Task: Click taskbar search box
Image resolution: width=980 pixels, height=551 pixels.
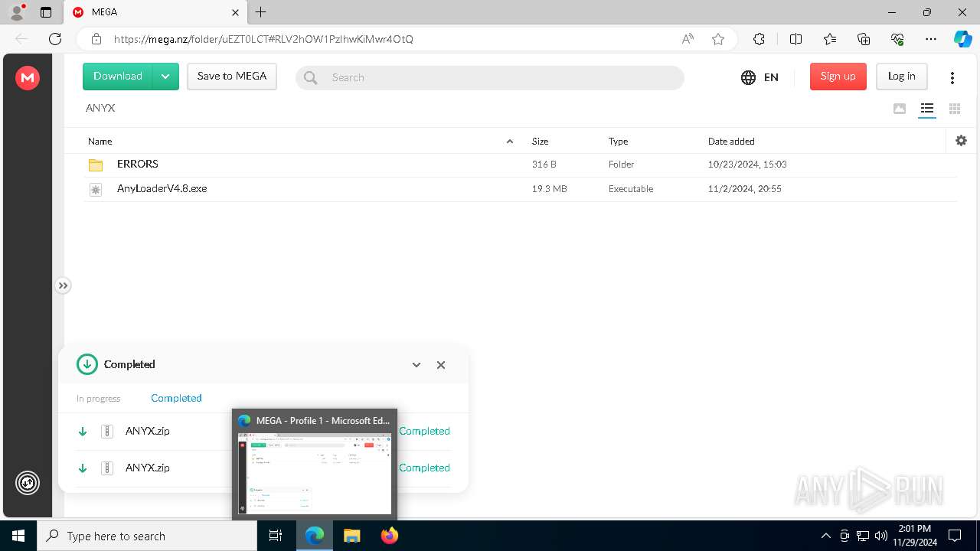Action: pyautogui.click(x=147, y=536)
